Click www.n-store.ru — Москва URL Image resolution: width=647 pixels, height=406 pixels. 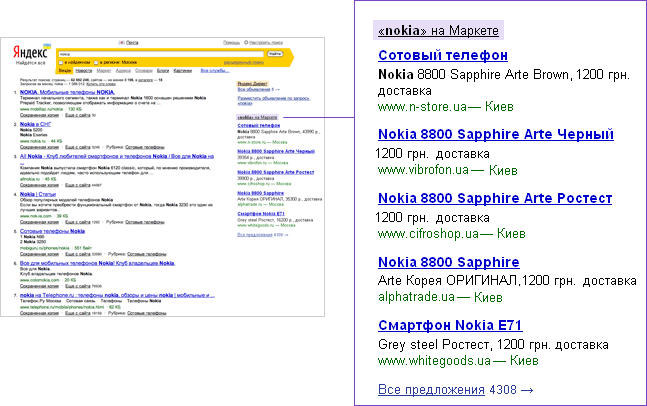(262, 142)
